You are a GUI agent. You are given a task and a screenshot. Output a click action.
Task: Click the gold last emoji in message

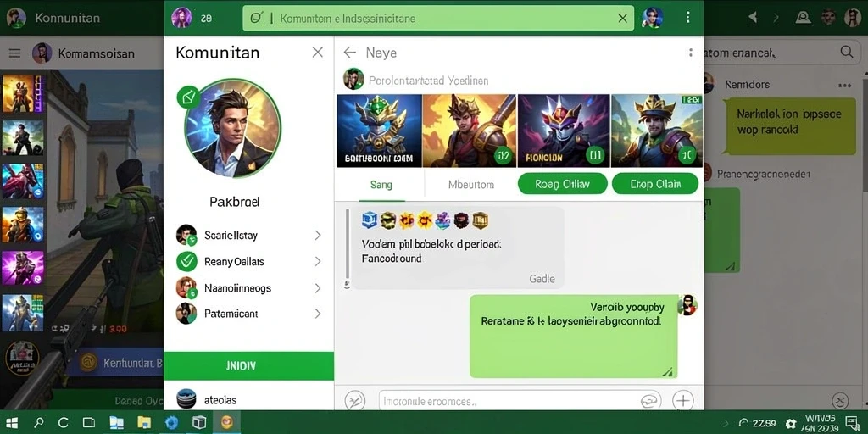[481, 220]
